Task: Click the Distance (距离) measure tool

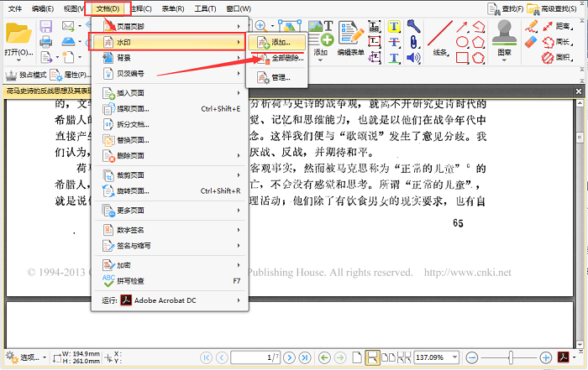Action: pos(557,26)
